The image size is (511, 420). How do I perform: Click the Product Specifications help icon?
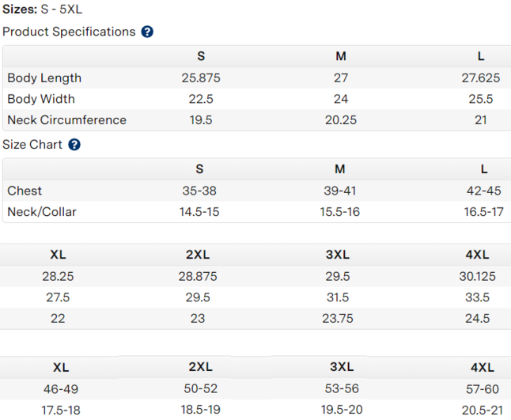(x=147, y=32)
